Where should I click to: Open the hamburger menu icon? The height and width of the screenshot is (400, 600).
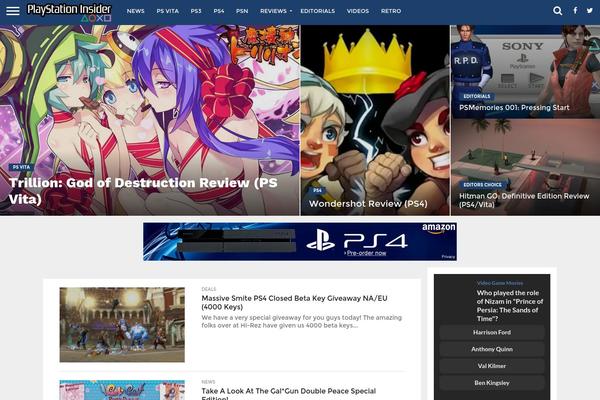coord(13,11)
